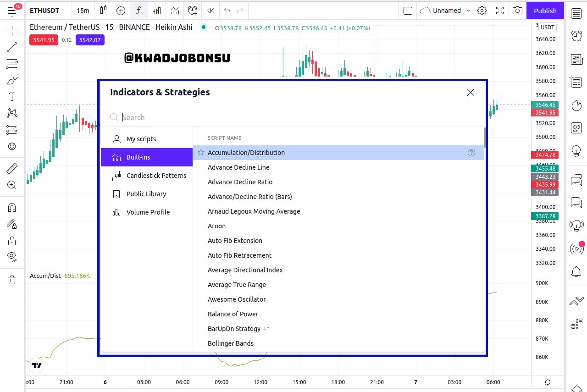Click the ETHUSDT symbol search
This screenshot has width=587, height=392.
click(x=44, y=10)
